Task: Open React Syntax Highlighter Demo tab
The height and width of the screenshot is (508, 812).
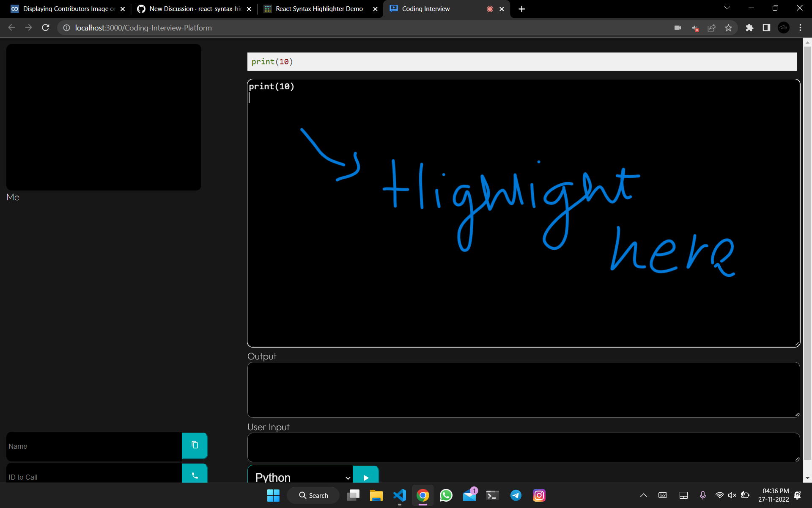Action: 320,8
